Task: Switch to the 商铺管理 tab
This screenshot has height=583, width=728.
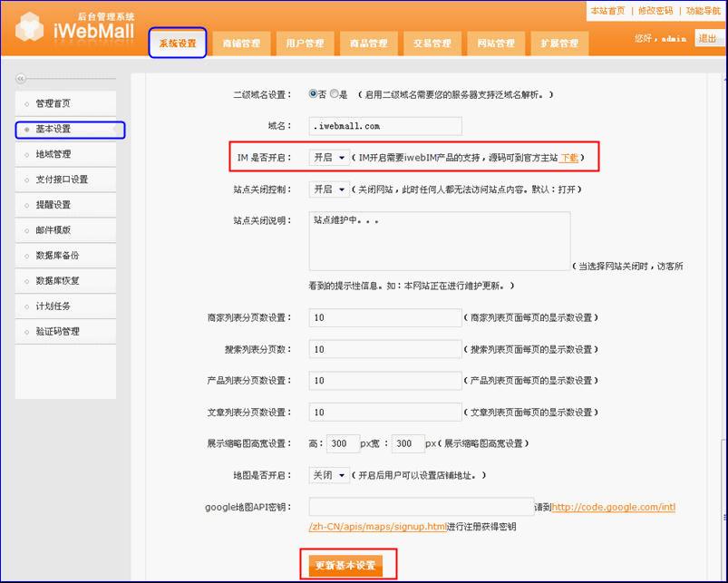Action: coord(240,43)
